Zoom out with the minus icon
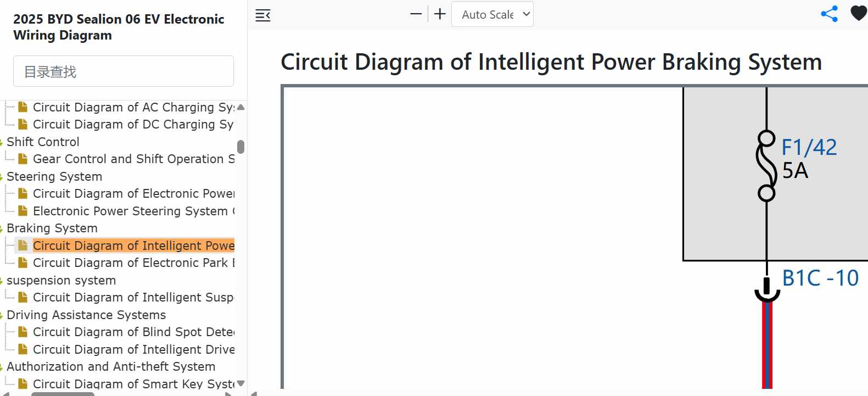The width and height of the screenshot is (868, 396). pyautogui.click(x=416, y=14)
